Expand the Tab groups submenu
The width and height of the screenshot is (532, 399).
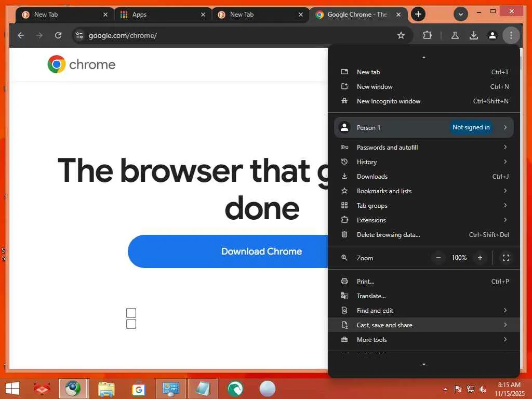[424, 206]
